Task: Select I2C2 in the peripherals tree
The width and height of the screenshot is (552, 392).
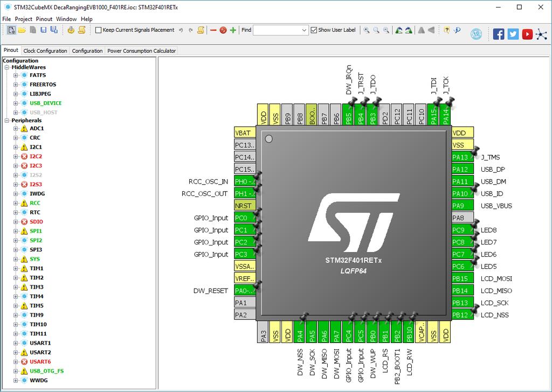Action: (36, 157)
